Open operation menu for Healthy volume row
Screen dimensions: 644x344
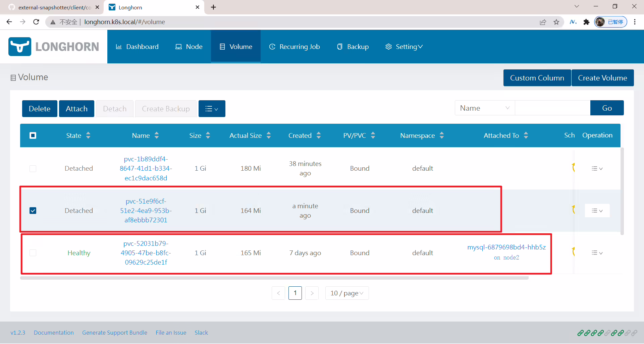597,253
